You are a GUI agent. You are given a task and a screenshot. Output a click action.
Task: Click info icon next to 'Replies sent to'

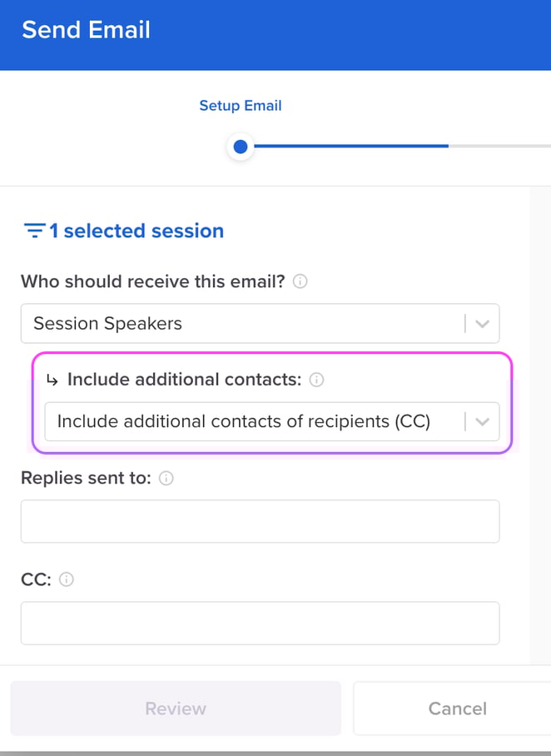166,478
